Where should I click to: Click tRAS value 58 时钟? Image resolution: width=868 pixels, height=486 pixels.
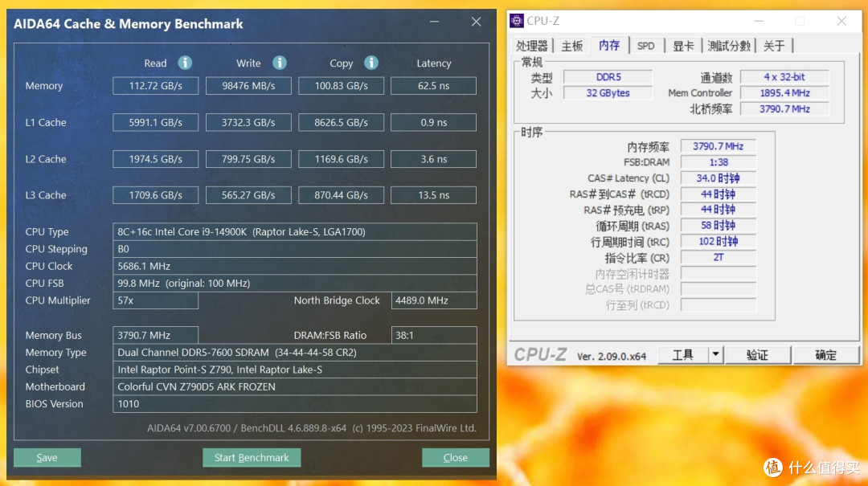click(718, 225)
